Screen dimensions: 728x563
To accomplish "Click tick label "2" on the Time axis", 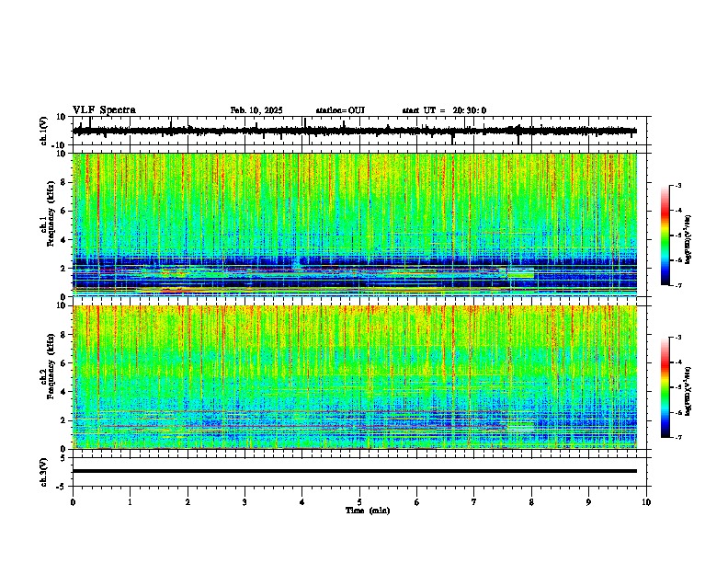I will 188,502.
